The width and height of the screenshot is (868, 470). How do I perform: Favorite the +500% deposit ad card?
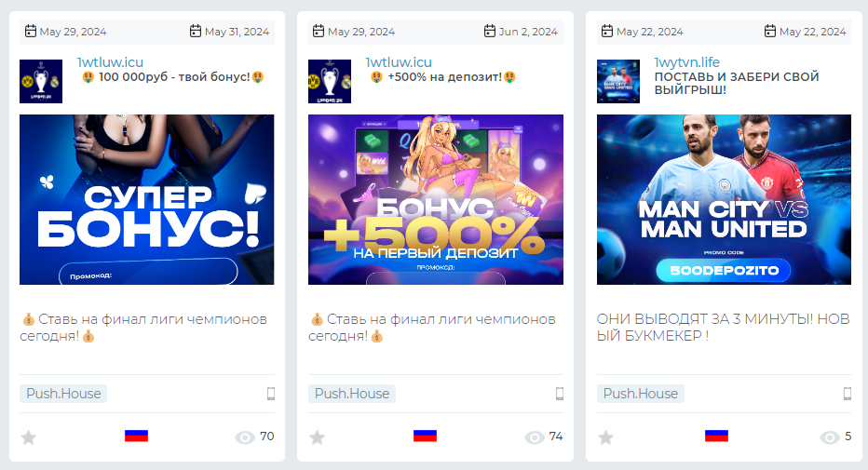pyautogui.click(x=318, y=437)
